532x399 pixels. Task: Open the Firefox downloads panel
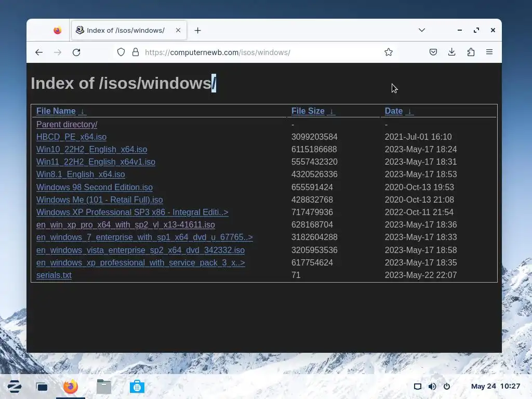point(451,52)
